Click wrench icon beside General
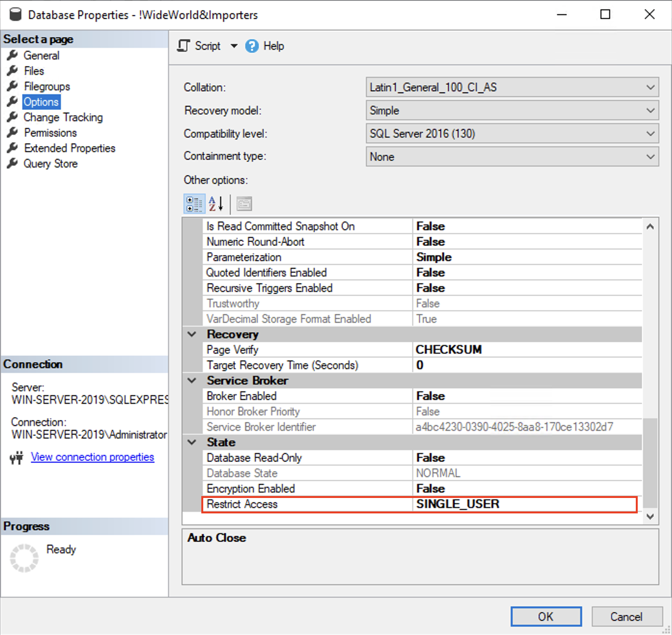 pos(13,55)
